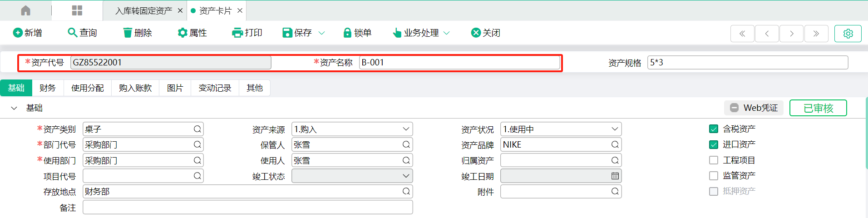The height and width of the screenshot is (218, 868).
Task: Toggle the 进口资产 checkbox
Action: click(714, 144)
